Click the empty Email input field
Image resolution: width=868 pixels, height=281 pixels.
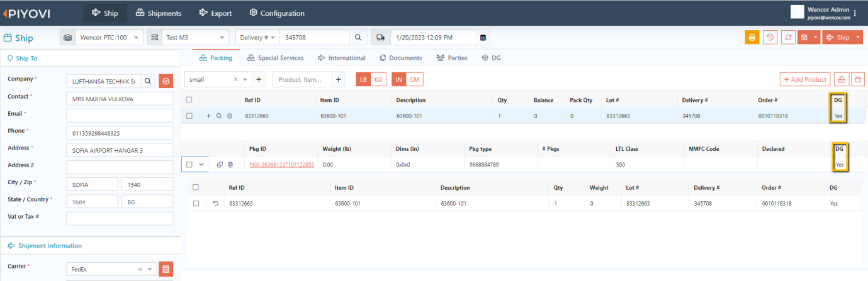120,116
